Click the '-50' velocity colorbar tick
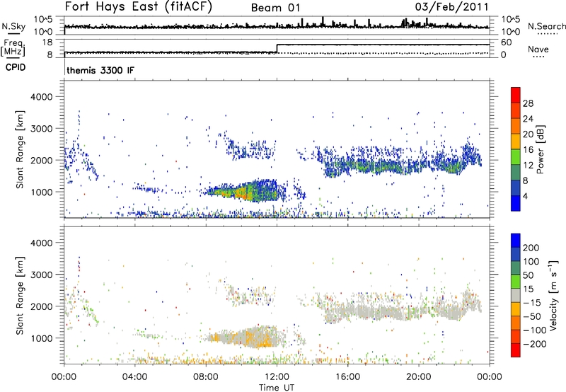This screenshot has width=566, height=392. click(x=532, y=316)
